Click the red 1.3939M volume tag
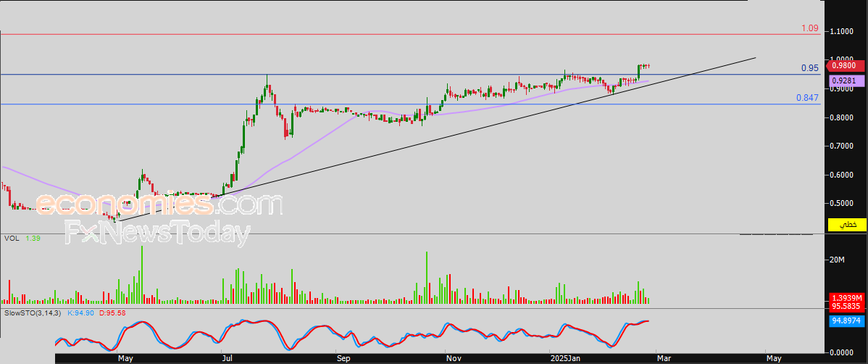Viewport: 868px width, 364px height. point(846,297)
